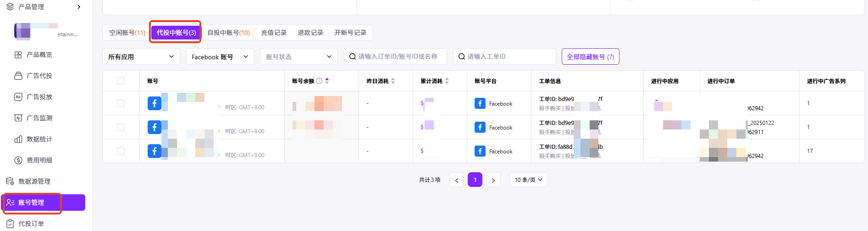Open 产品概览 in the sidebar
The image size is (868, 231).
coord(39,55)
